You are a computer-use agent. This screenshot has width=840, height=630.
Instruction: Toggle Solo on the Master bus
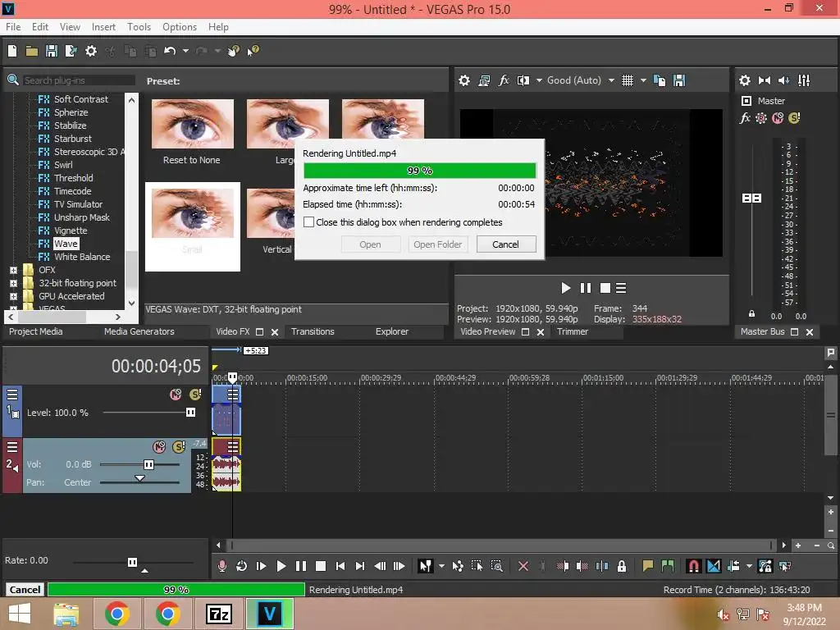(794, 118)
